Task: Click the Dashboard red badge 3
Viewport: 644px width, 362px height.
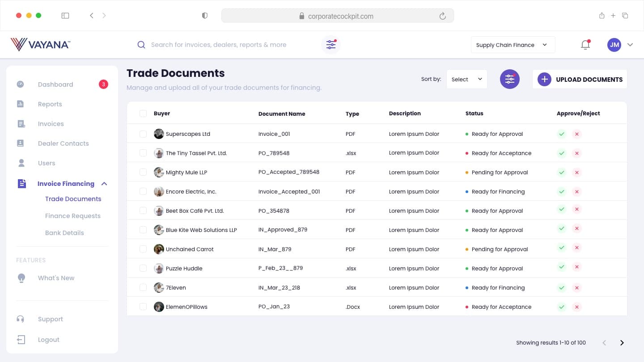Action: (x=103, y=84)
